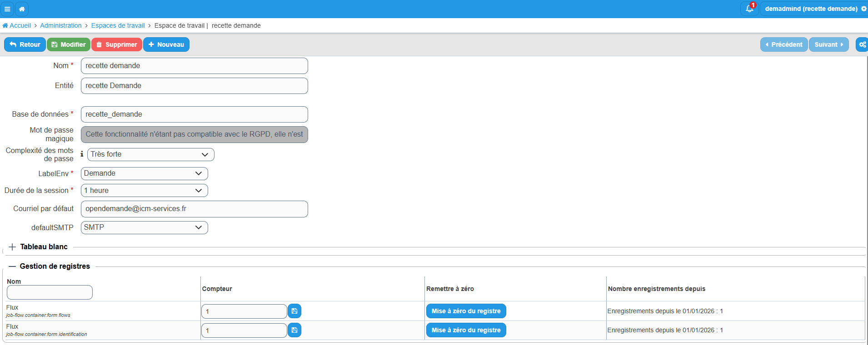Screen dimensions: 868x345
Task: Click the disabled Mot de passe magique field
Action: tap(194, 134)
